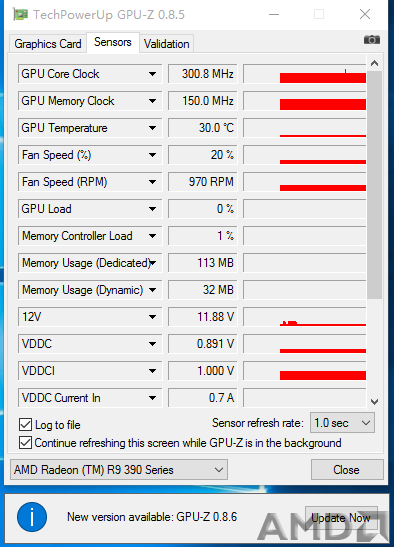Open the GPU Core Clock sensor dropdown arrow
The height and width of the screenshot is (547, 394).
tap(152, 74)
